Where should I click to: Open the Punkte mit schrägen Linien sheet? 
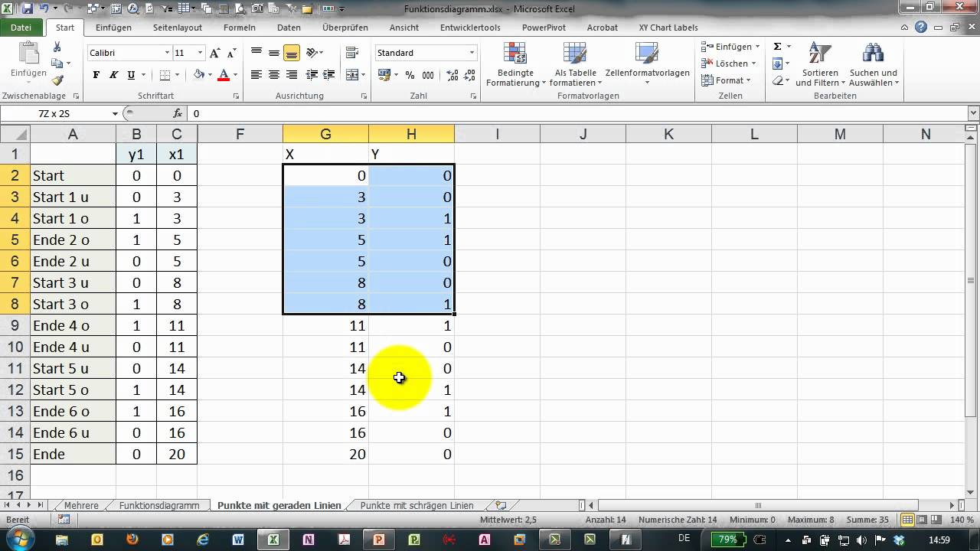pos(416,506)
